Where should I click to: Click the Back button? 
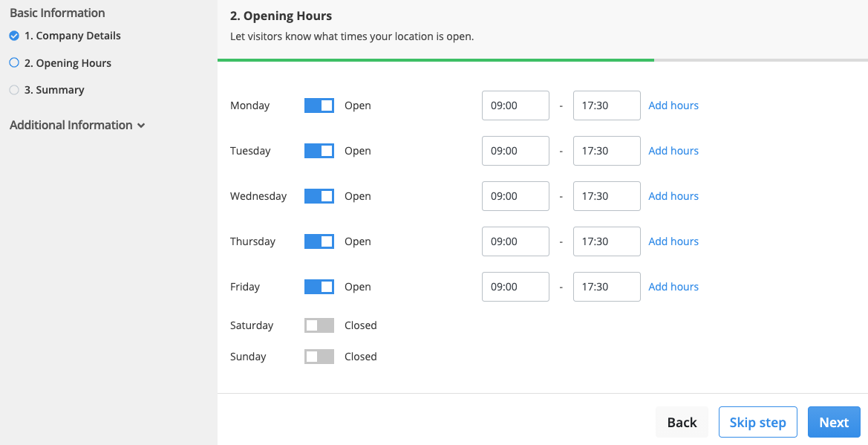tap(682, 422)
